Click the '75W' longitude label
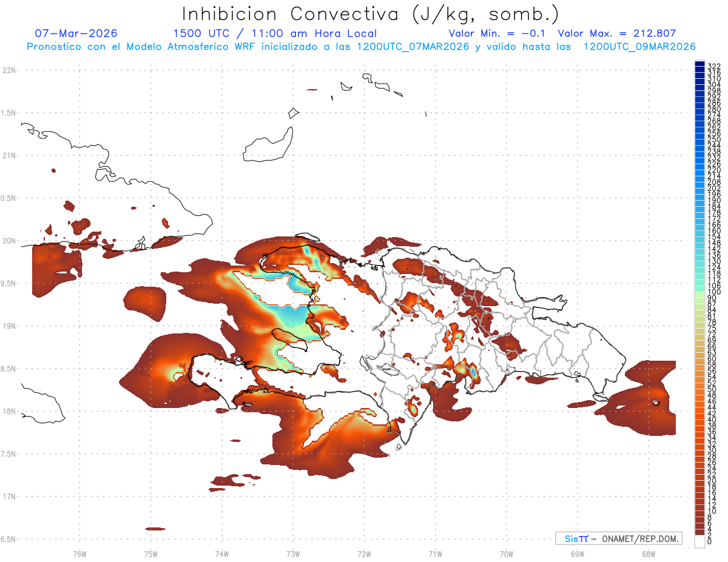Screen dimensions: 728x562 (151, 553)
